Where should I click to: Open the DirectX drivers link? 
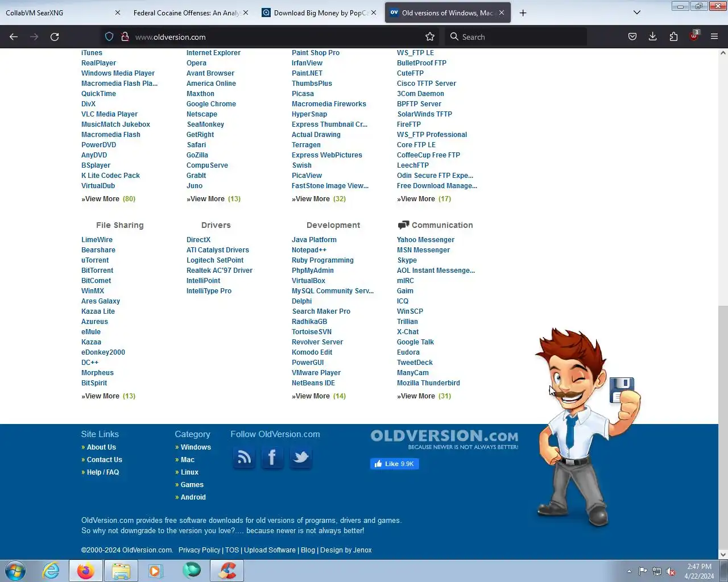coord(198,240)
